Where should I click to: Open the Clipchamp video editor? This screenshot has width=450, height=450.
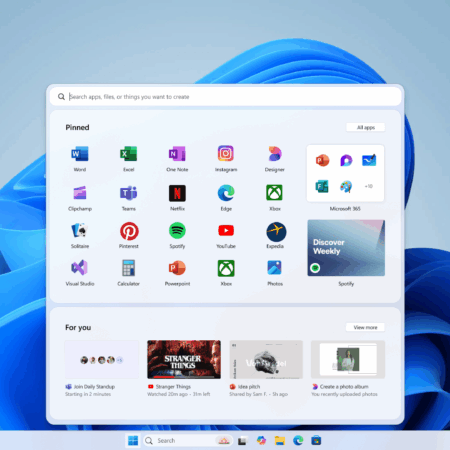80,193
